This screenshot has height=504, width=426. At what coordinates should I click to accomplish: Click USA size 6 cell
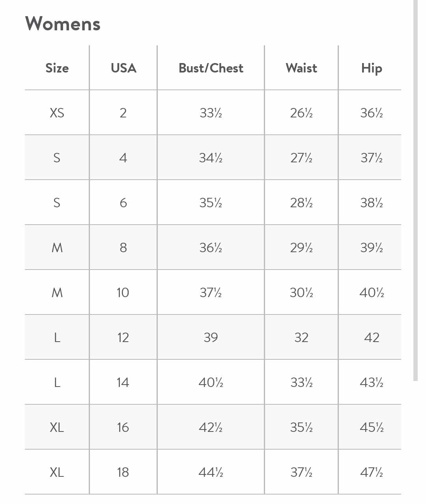[x=123, y=203]
